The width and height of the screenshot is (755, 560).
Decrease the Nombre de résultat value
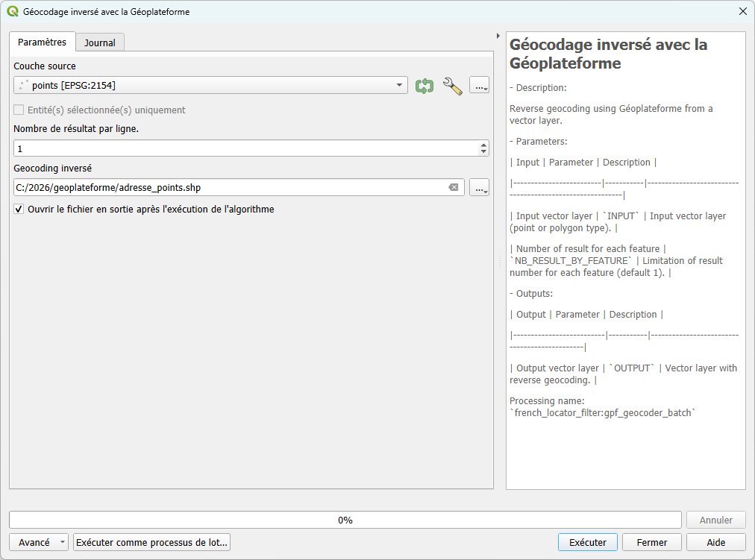(483, 152)
